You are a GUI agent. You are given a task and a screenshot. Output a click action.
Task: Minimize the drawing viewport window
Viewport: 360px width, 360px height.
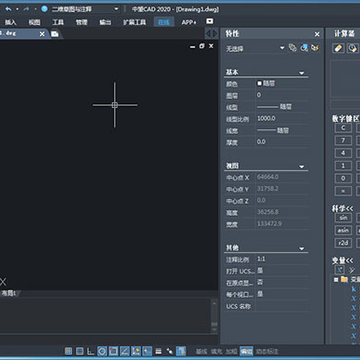[x=192, y=47]
